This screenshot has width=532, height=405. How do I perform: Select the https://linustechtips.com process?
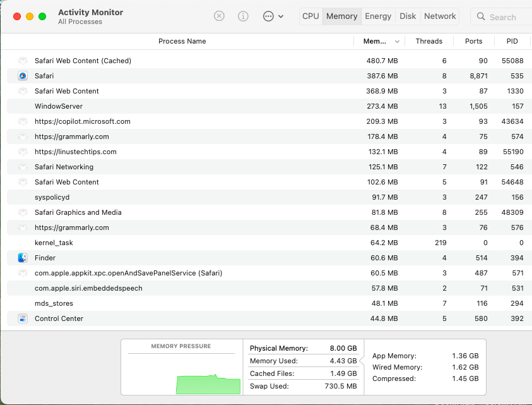pos(75,152)
